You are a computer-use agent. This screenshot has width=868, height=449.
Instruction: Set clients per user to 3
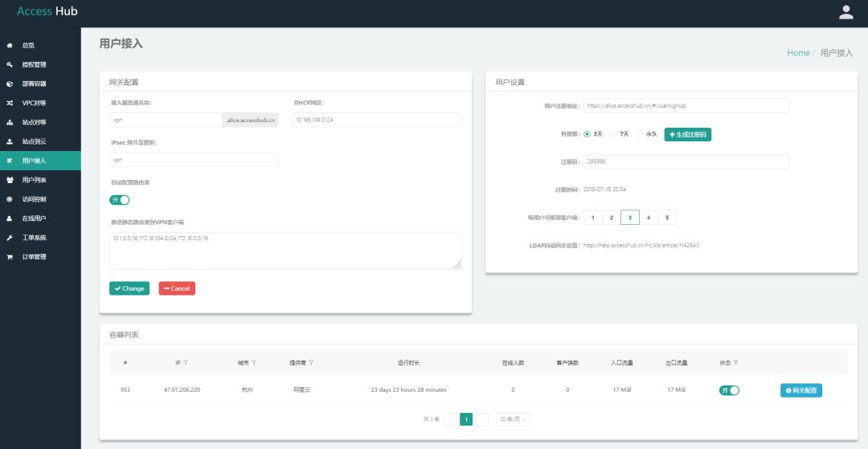630,218
